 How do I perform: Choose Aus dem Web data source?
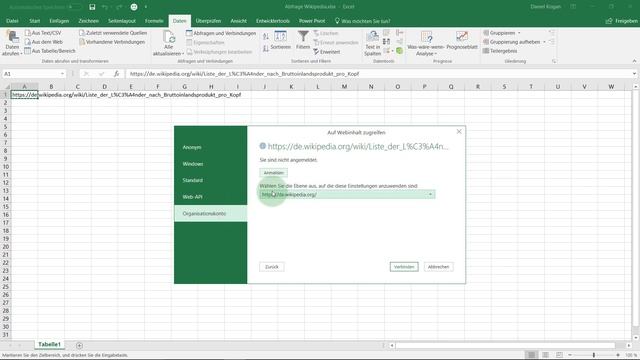[x=43, y=42]
